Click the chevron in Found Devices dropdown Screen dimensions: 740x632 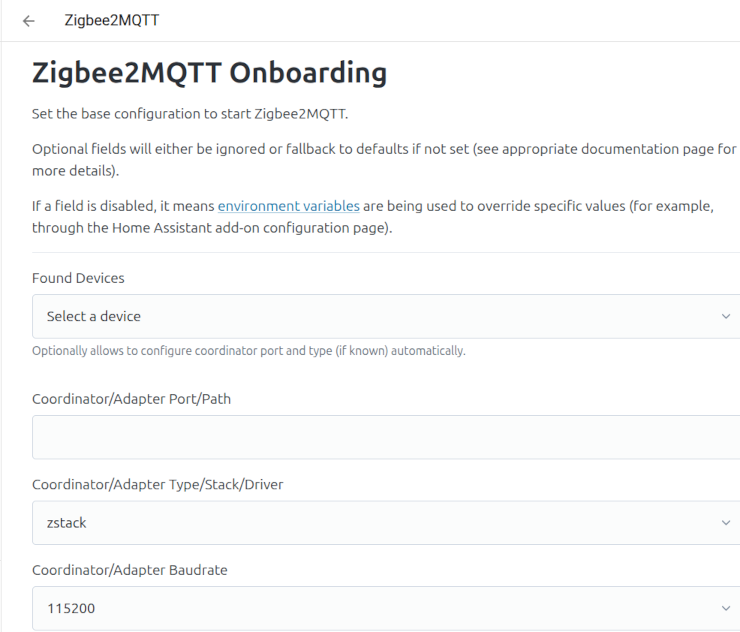[725, 316]
